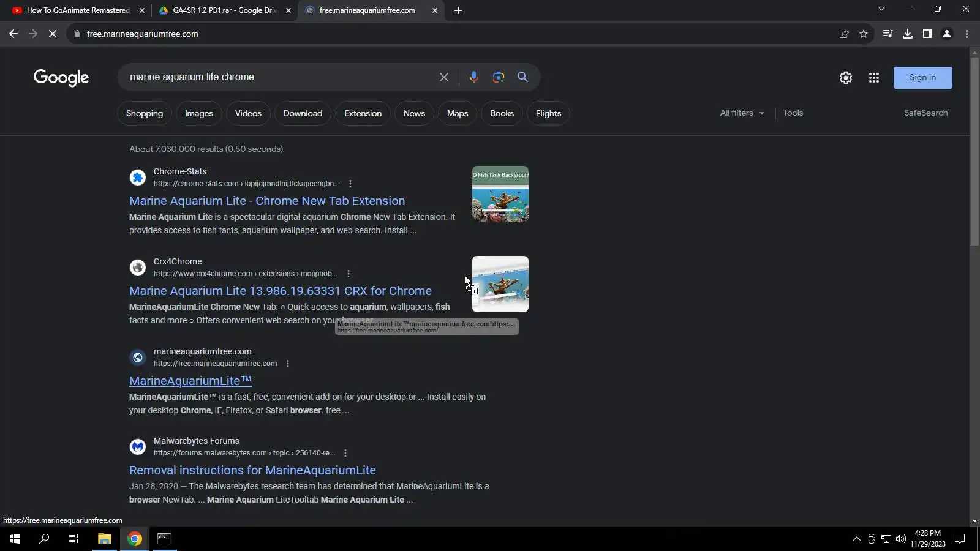The width and height of the screenshot is (980, 551).
Task: Open Task View on the taskbar
Action: (x=73, y=539)
